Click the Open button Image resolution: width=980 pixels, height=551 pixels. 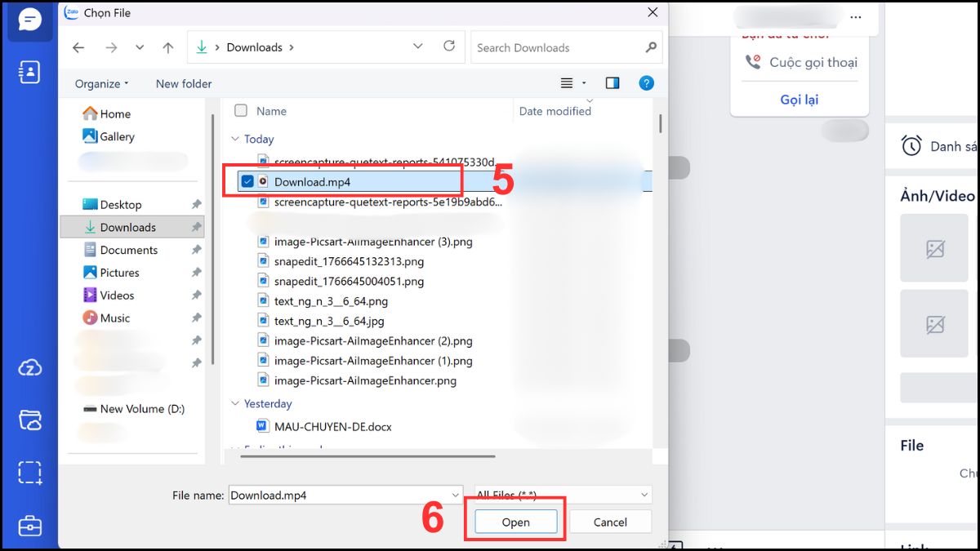pos(515,522)
